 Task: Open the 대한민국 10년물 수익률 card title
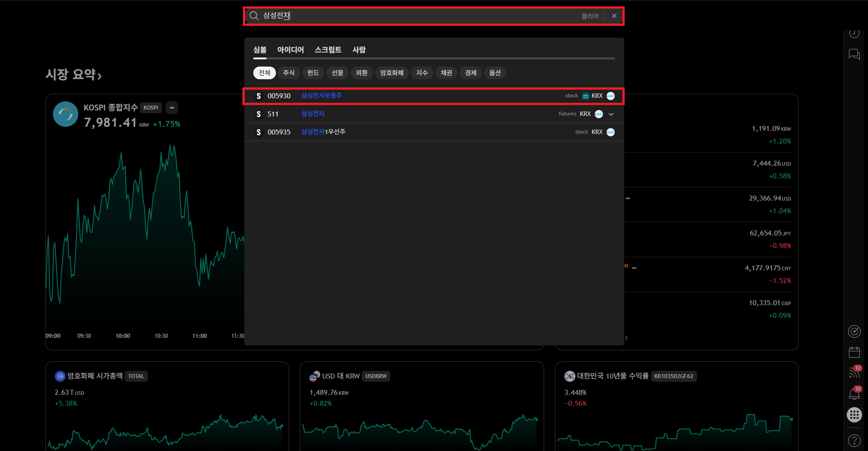coord(613,376)
